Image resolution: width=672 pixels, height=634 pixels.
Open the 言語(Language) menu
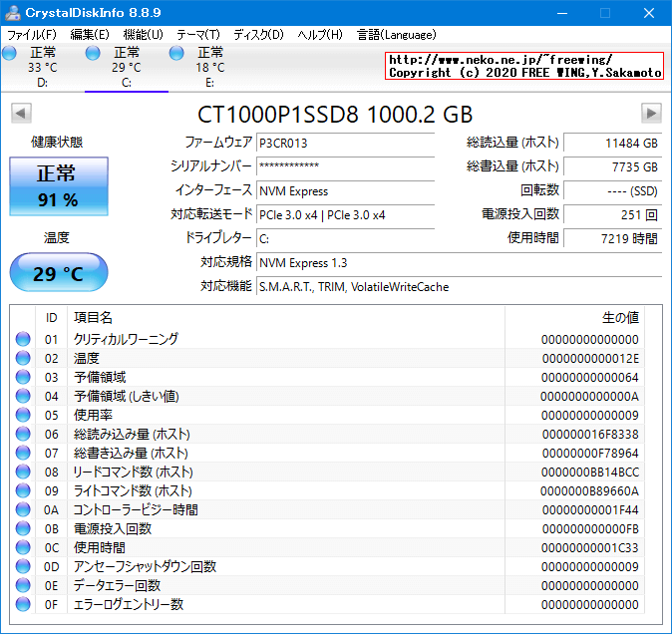click(397, 35)
